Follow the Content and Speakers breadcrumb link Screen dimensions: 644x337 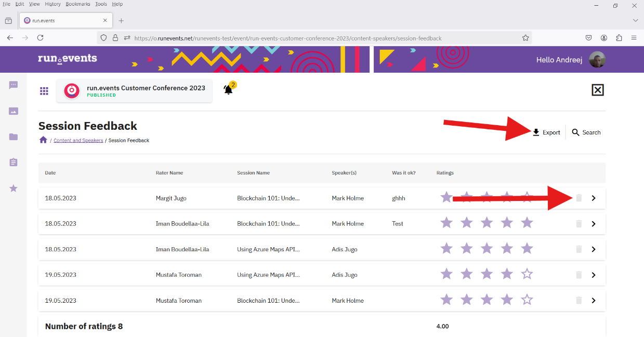[78, 140]
